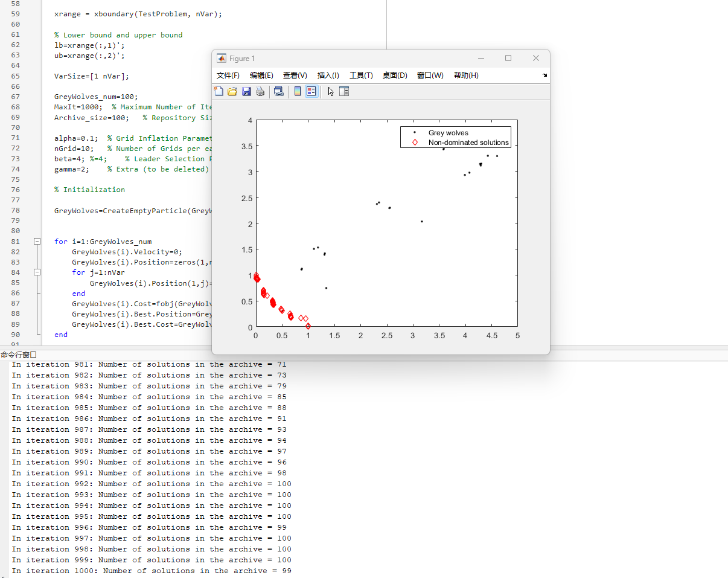Click the '% Initialization' comment line
The image size is (728, 578).
(90, 190)
